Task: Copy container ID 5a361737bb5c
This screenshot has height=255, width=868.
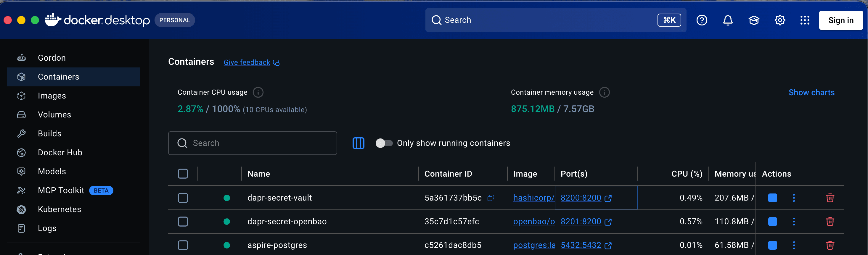Action: 491,198
